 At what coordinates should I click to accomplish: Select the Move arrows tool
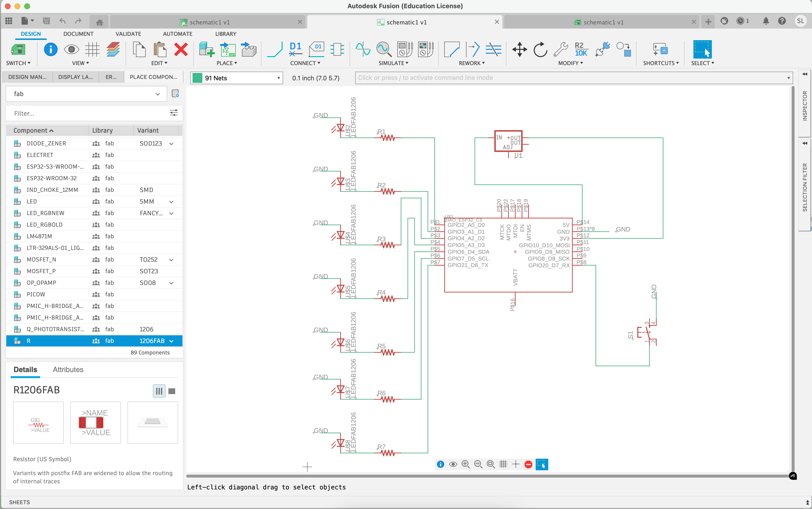(519, 50)
